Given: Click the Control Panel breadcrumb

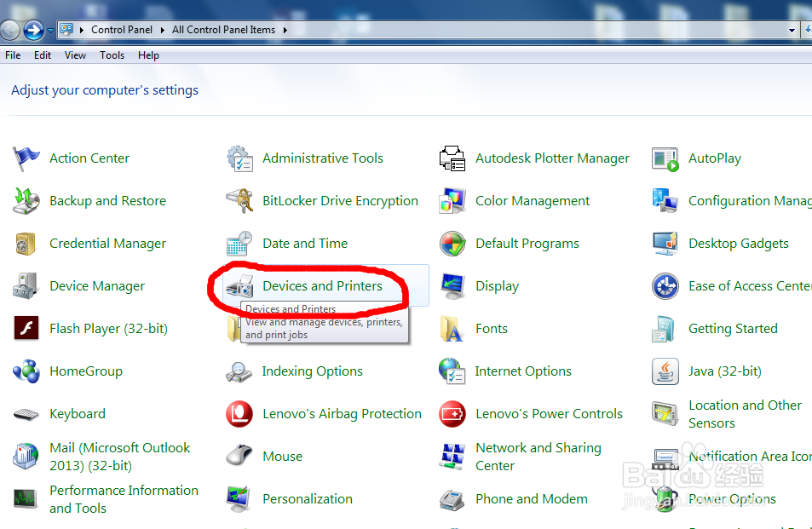Looking at the screenshot, I should point(122,30).
